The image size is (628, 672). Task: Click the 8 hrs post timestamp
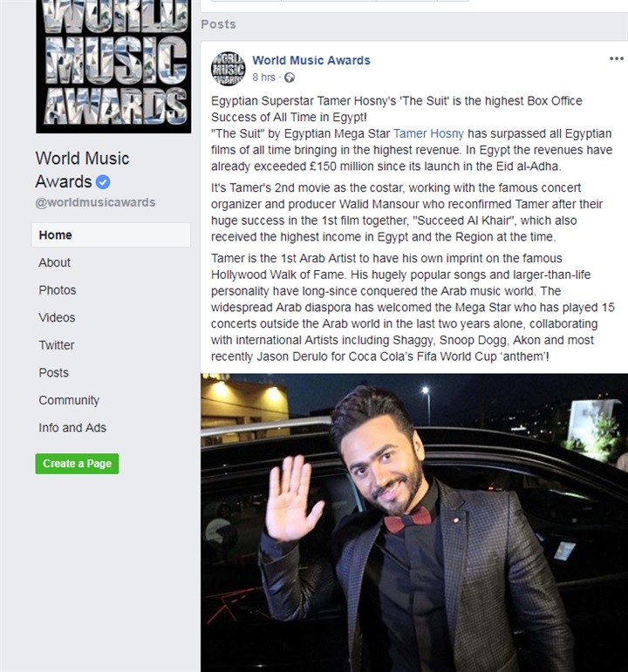(263, 78)
